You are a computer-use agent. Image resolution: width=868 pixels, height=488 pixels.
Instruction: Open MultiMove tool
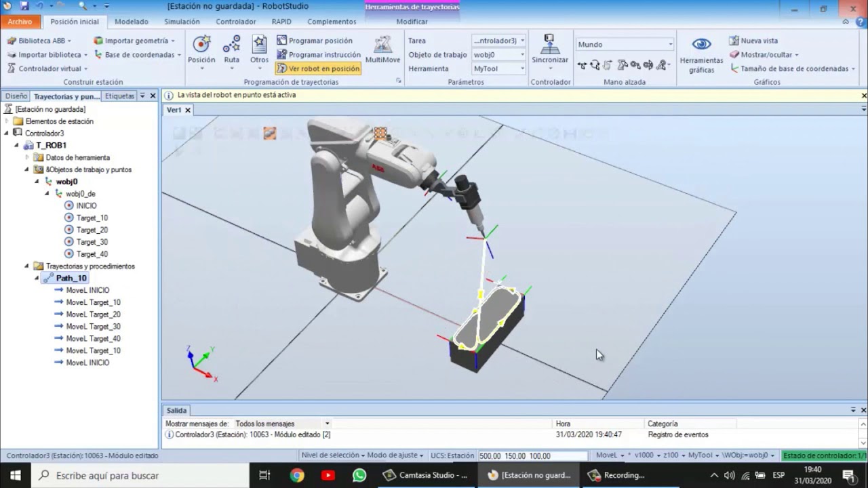pyautogui.click(x=382, y=49)
